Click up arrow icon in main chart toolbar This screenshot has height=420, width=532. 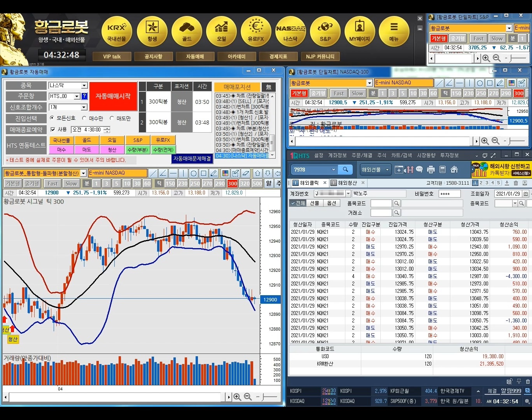(257, 173)
